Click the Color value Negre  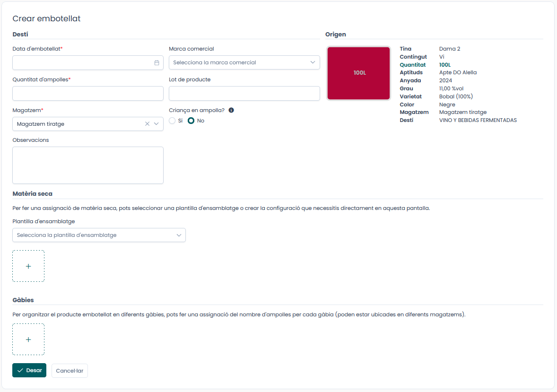pyautogui.click(x=447, y=105)
